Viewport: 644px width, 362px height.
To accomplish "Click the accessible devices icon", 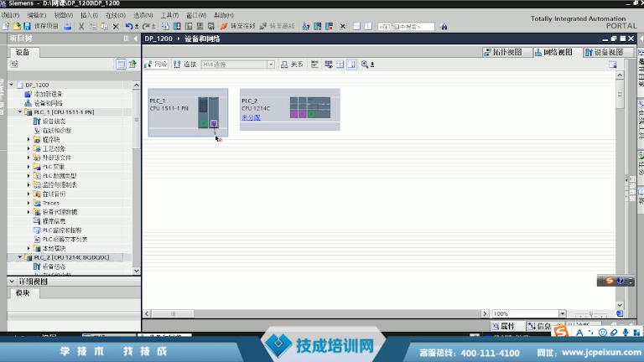I will (306, 26).
